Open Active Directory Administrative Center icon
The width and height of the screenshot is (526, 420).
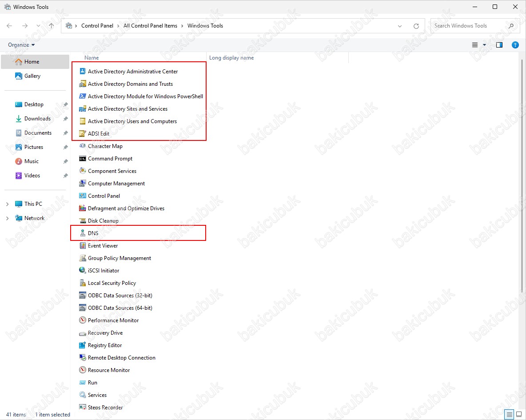[83, 71]
